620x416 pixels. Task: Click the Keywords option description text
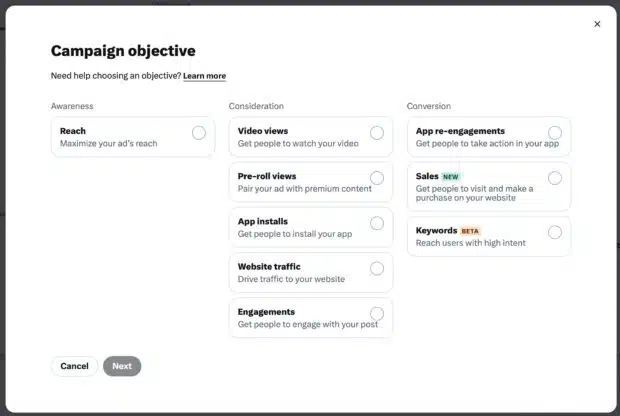click(x=471, y=243)
